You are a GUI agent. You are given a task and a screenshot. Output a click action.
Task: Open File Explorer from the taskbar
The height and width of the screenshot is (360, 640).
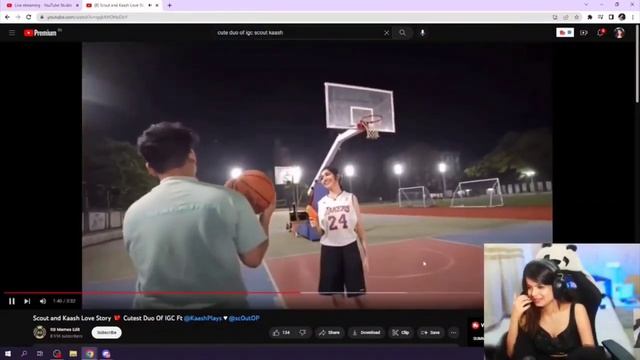pyautogui.click(x=73, y=353)
